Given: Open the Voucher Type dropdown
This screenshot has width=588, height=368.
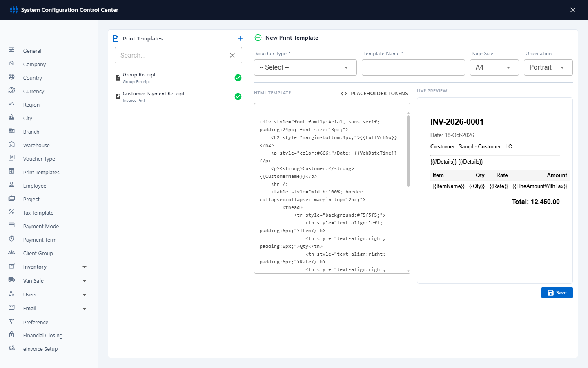Looking at the screenshot, I should 305,67.
